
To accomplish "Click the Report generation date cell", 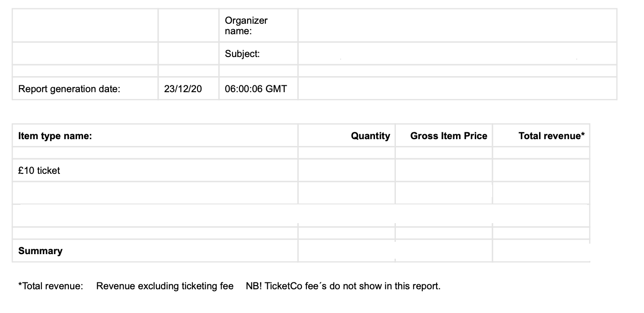I will tap(85, 89).
